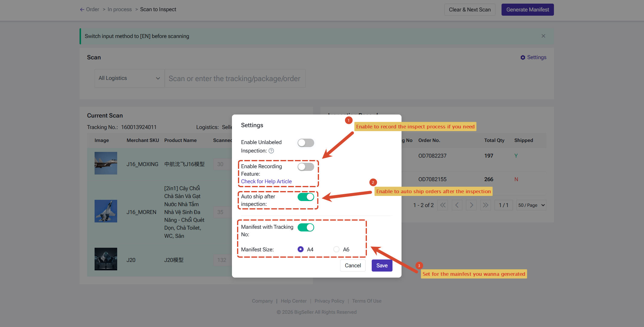
Task: Open the J16_MOREN product image
Action: pos(106,211)
